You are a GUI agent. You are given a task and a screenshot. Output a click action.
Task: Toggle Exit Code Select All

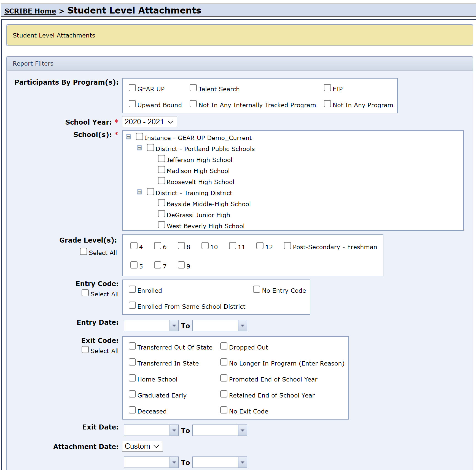[85, 350]
